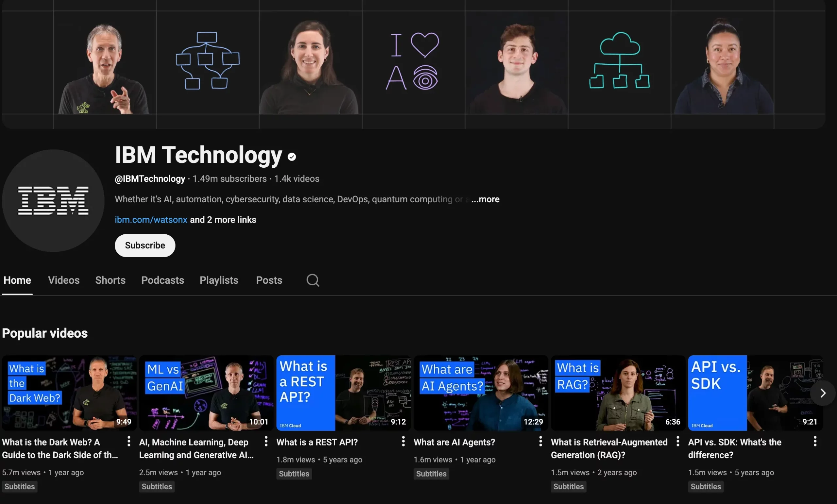Open options menu on the API vs SDK video

[x=815, y=441]
